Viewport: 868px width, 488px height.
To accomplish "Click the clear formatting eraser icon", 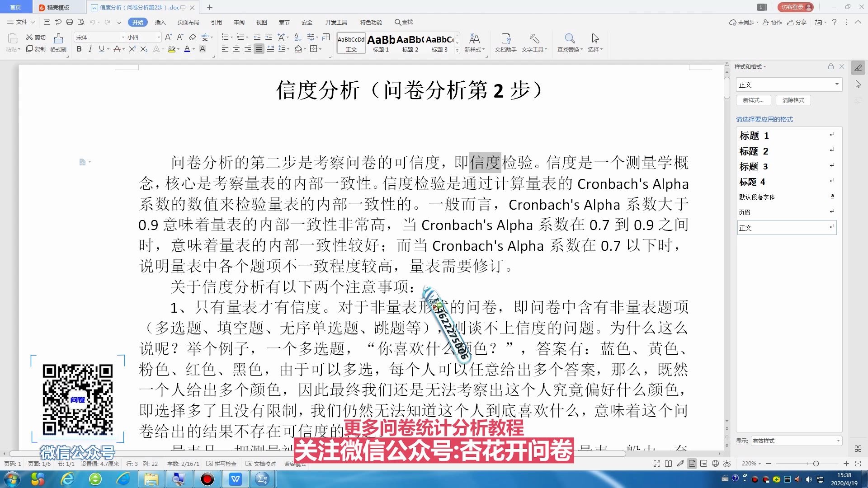I will pos(193,37).
